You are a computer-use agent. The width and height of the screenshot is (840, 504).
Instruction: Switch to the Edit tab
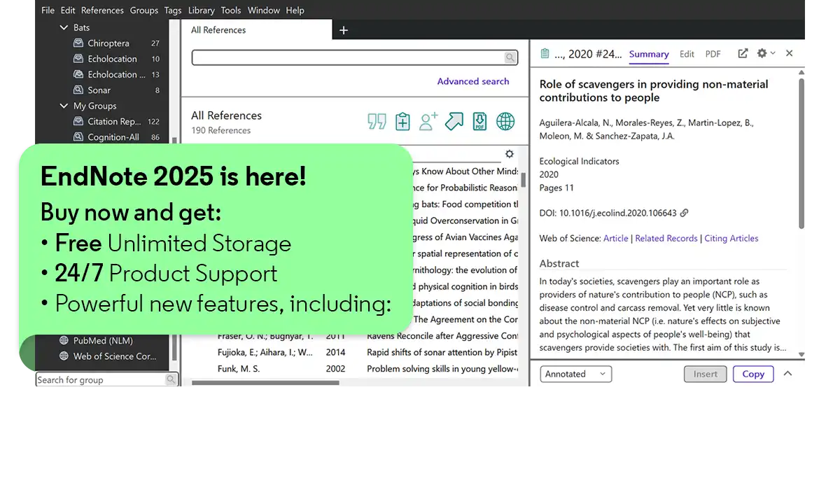point(687,54)
